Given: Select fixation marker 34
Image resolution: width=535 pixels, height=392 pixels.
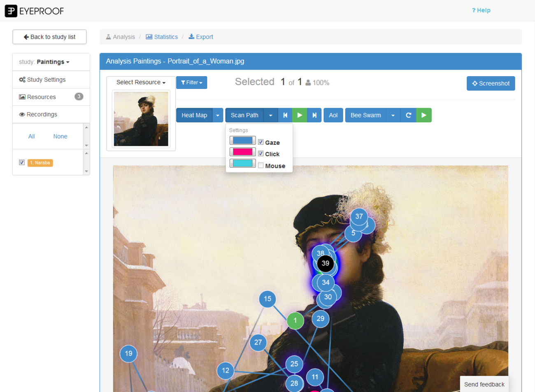Looking at the screenshot, I should [x=326, y=283].
